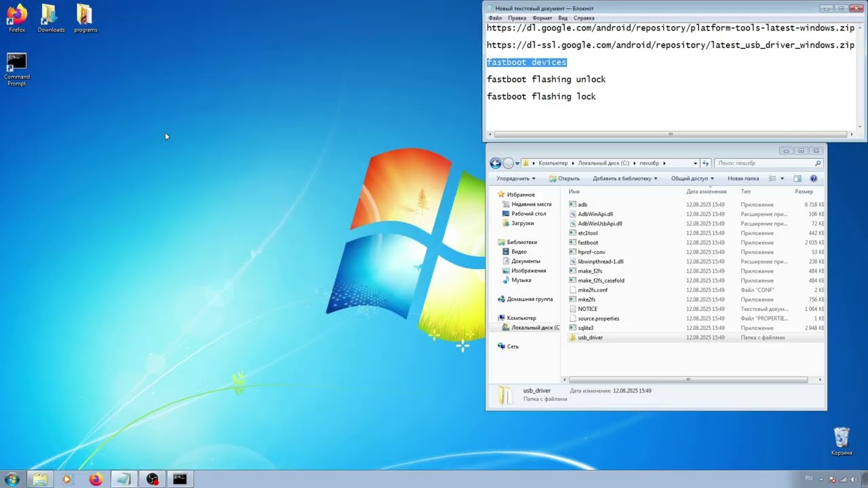Open Изображения library
Screen dimensions: 868x488
coord(528,270)
